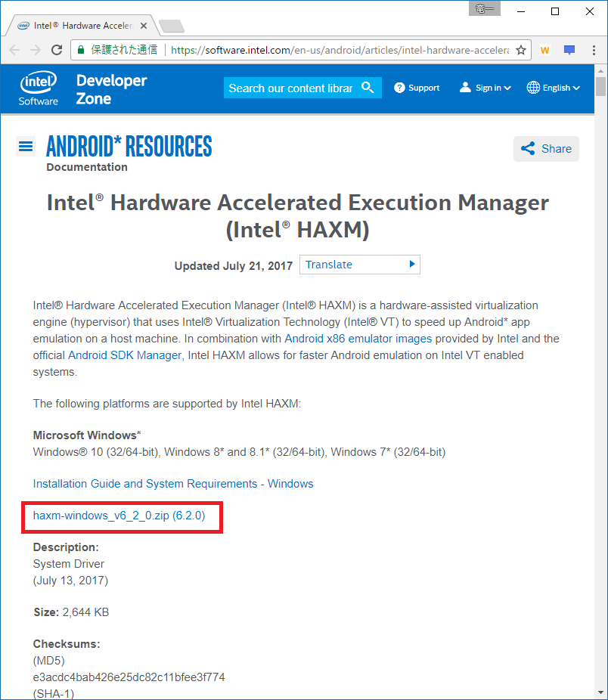
Task: Click the Checksums: label
Action: coord(67,644)
